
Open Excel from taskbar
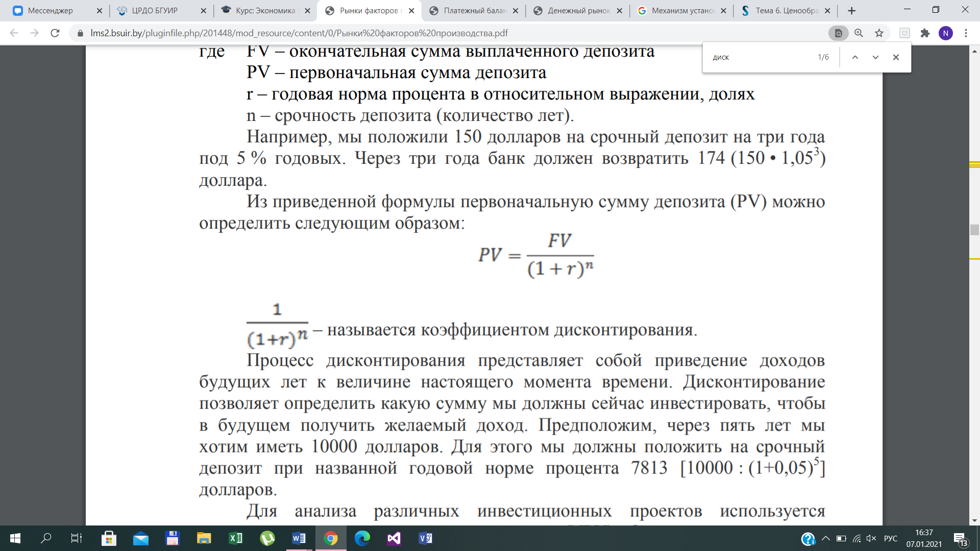pyautogui.click(x=235, y=538)
